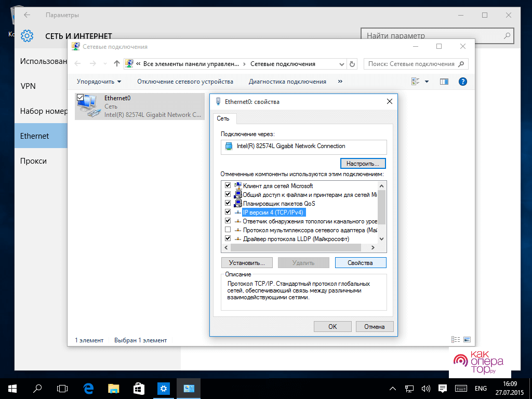Show hidden toolbar commands with chevron

click(x=340, y=82)
